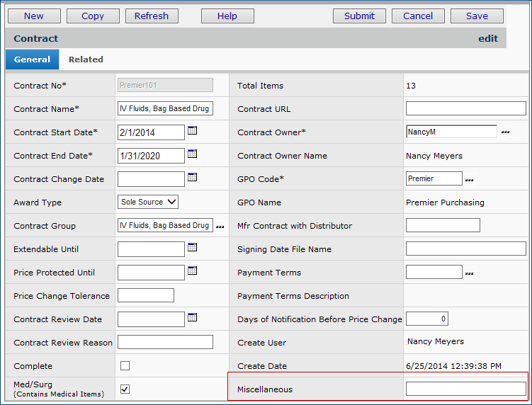Image resolution: width=532 pixels, height=405 pixels.
Task: Open calendar for Contract Review Date
Action: [x=192, y=318]
